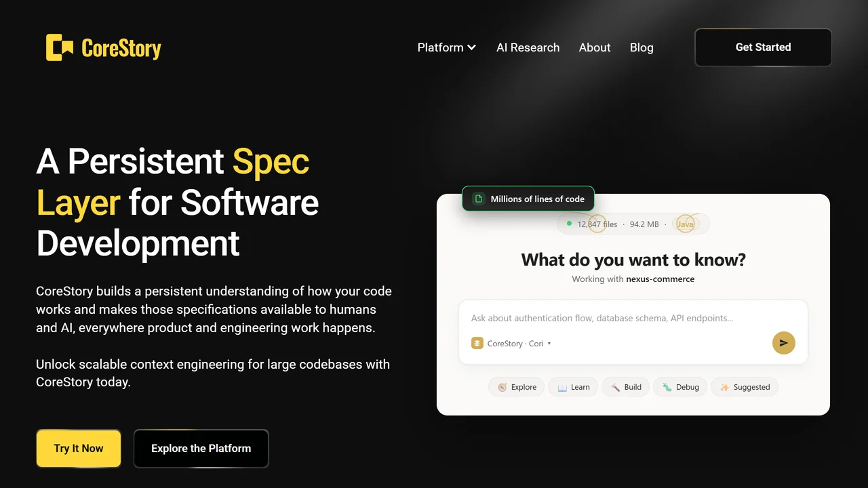Visit the Blog from the navigation
This screenshot has height=488, width=868.
(642, 47)
